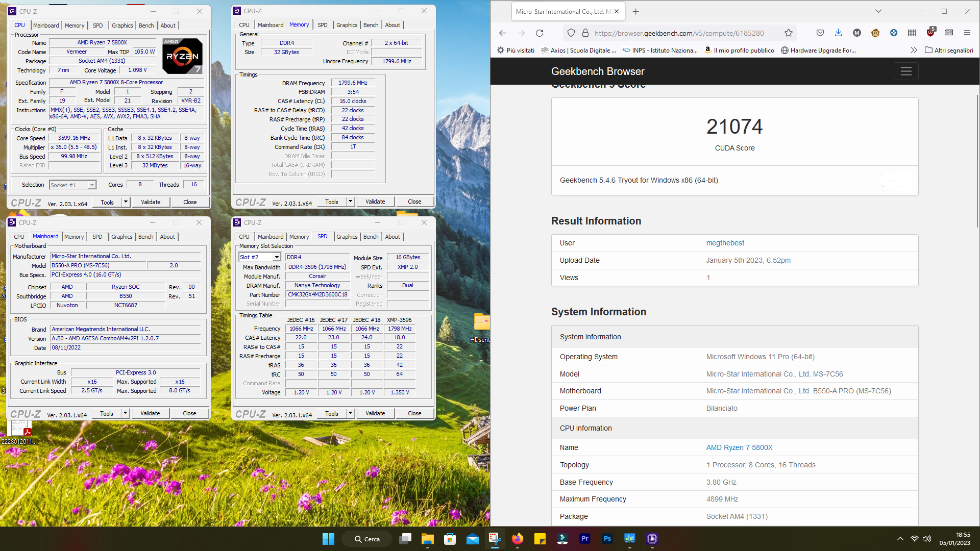Open Windows Start menu
This screenshot has width=980, height=551.
[328, 539]
